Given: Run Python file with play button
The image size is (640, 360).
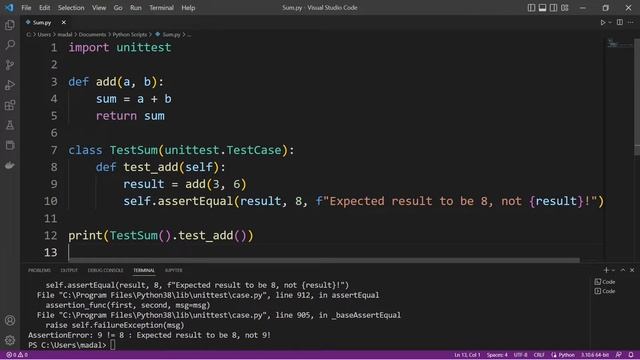Looking at the screenshot, I should pos(603,22).
